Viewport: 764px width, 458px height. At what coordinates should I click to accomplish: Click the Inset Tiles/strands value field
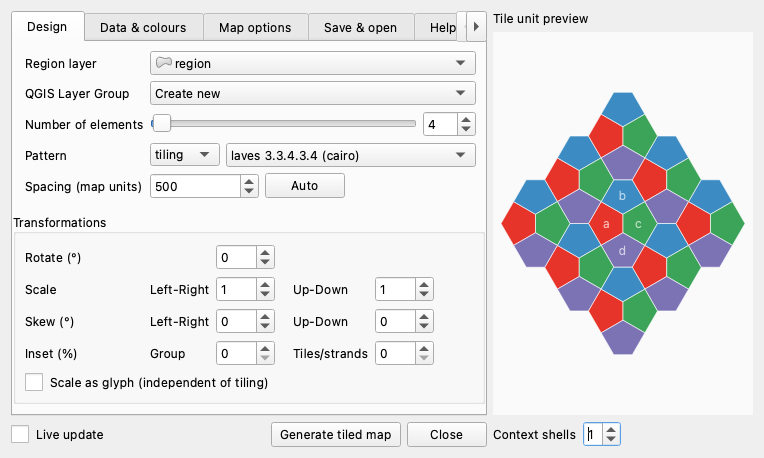click(x=395, y=353)
